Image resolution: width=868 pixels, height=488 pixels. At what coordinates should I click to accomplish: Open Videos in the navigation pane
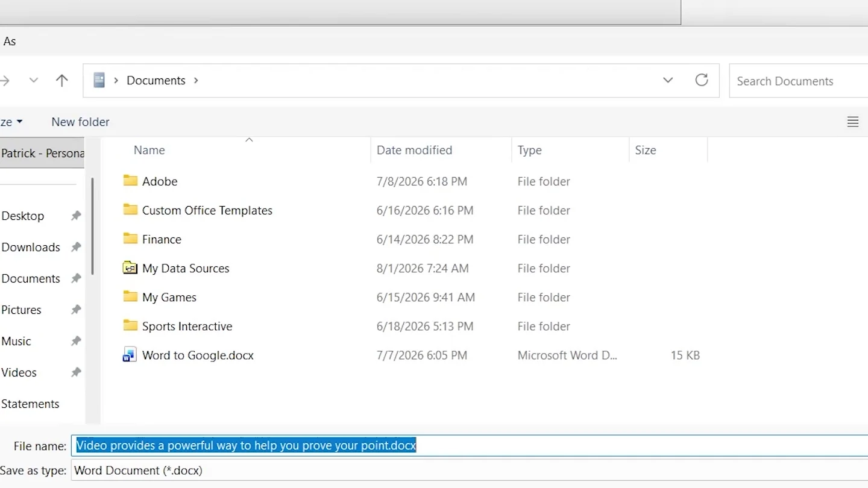(x=19, y=372)
